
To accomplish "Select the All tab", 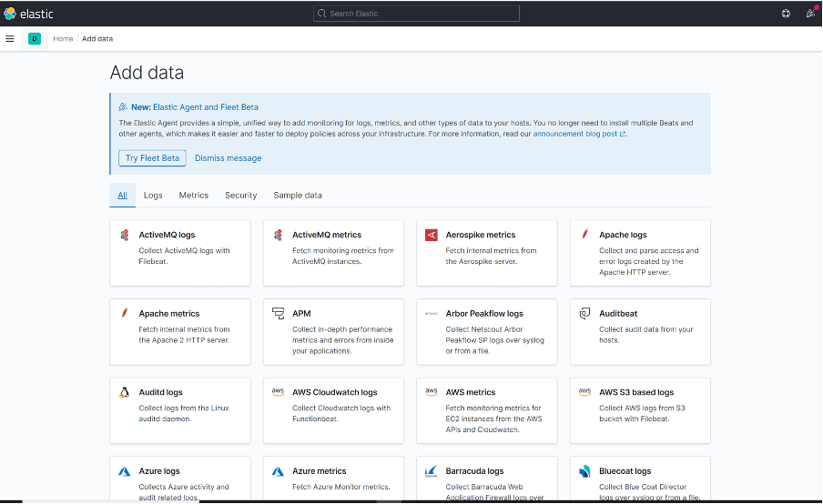I will (122, 195).
